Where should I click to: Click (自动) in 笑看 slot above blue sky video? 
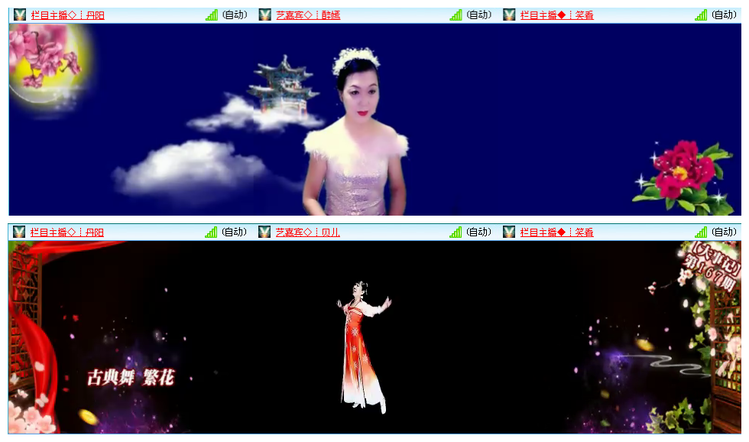tap(724, 15)
